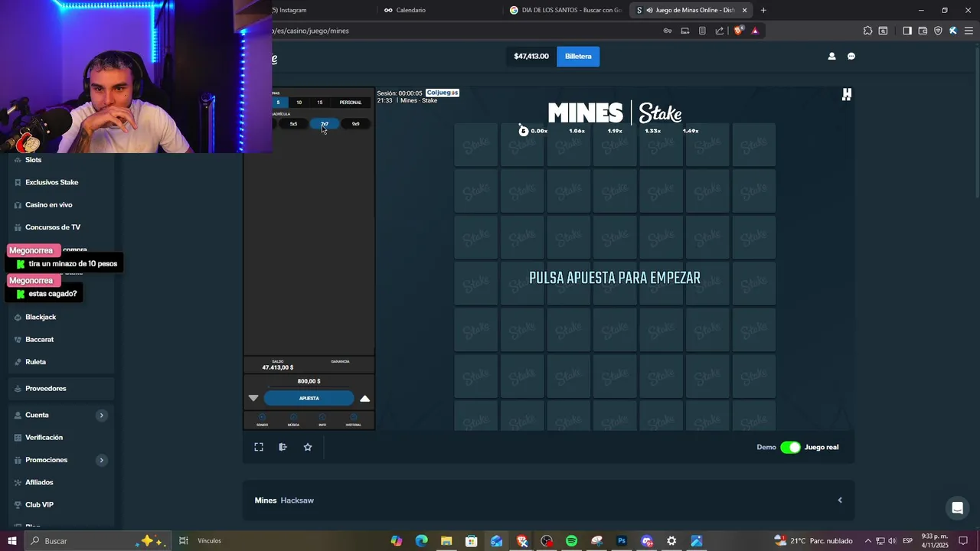Expand the Promociones submenu arrow
The width and height of the screenshot is (980, 551).
(x=101, y=460)
